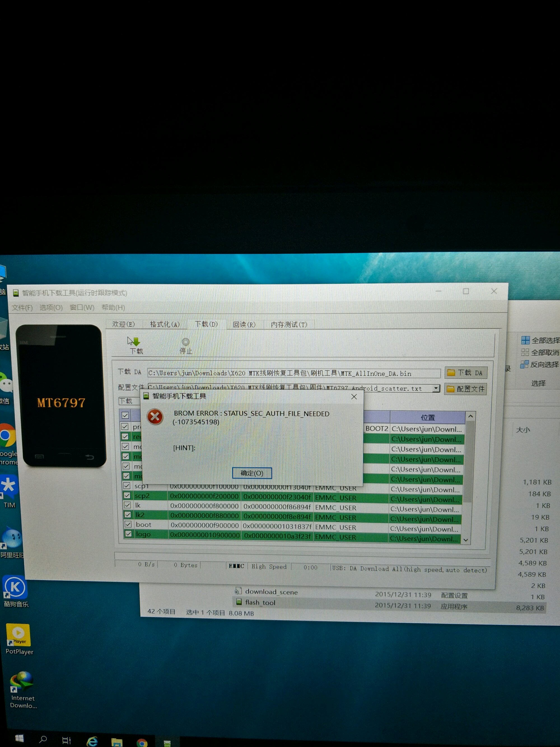Expand the scatter file path dropdown

pos(436,388)
